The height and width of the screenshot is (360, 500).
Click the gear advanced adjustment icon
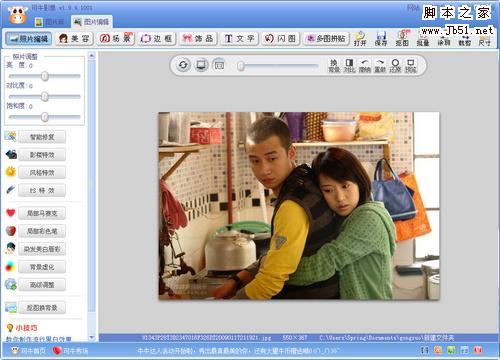tap(11, 284)
